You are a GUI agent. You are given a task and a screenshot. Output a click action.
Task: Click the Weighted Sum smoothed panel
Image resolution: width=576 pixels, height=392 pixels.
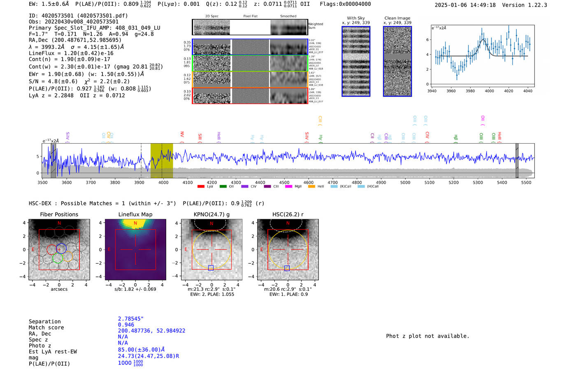289,27
